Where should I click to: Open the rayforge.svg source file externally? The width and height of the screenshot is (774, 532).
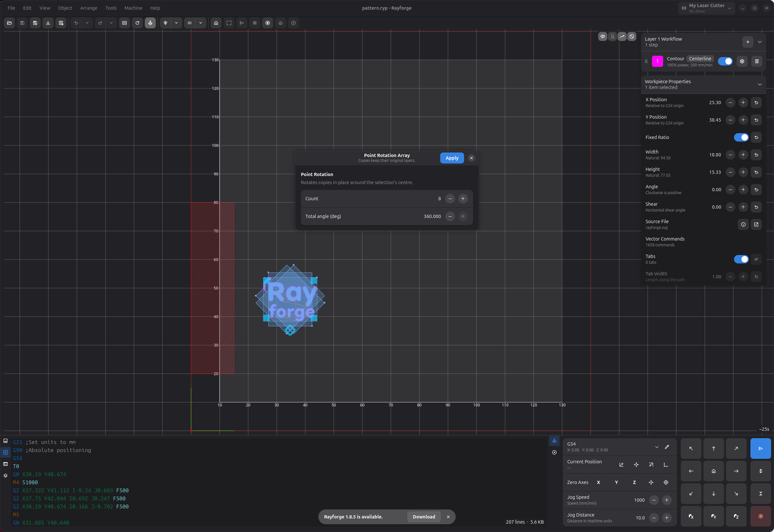point(756,224)
